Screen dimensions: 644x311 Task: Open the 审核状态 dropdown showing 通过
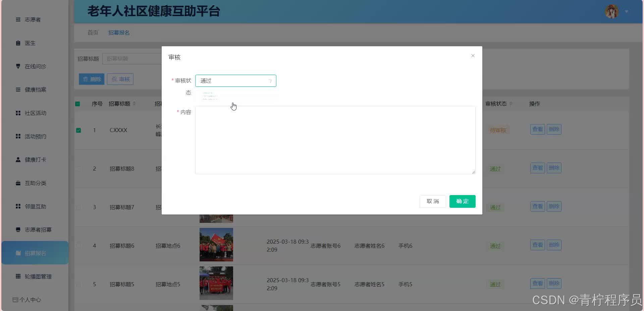pyautogui.click(x=235, y=80)
